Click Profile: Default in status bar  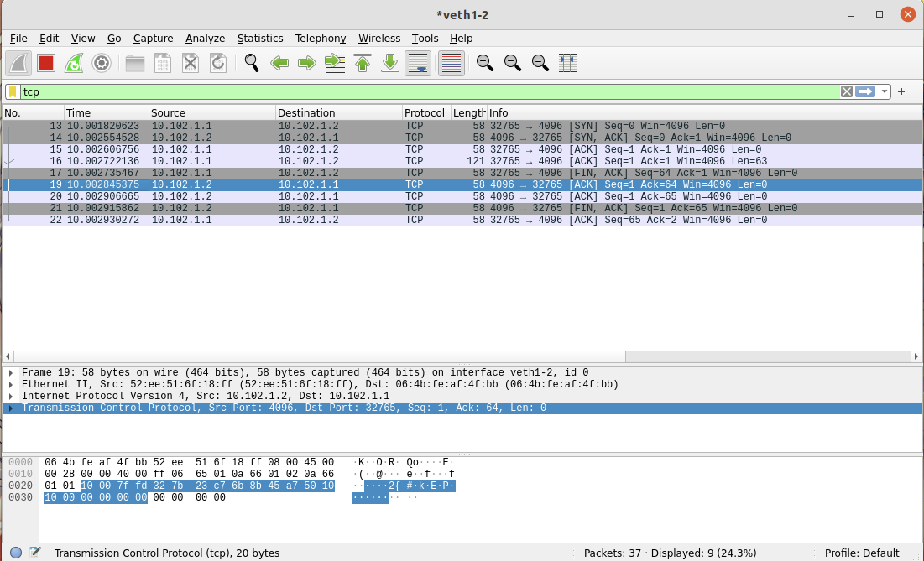tap(862, 553)
